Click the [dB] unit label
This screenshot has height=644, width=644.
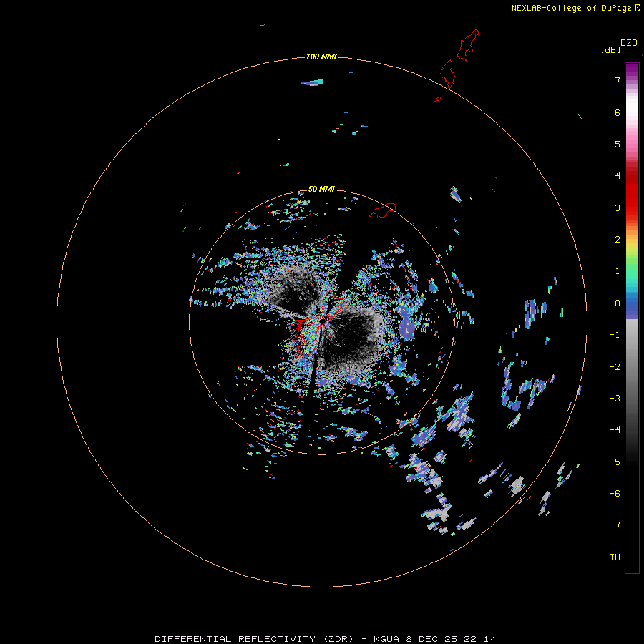tap(611, 49)
